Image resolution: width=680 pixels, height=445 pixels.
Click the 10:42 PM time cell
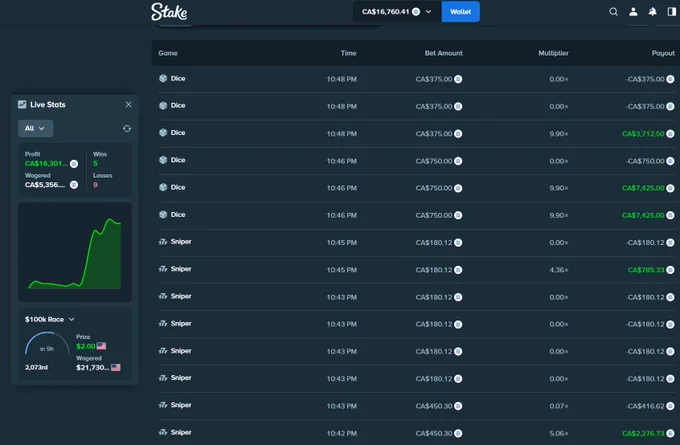point(342,433)
